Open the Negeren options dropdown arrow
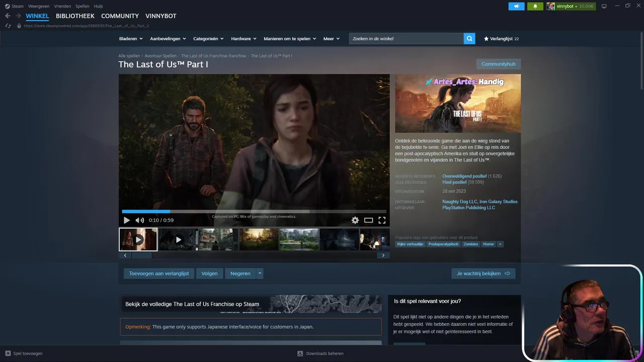Screen dimensions: 644x362 [x=260, y=274]
